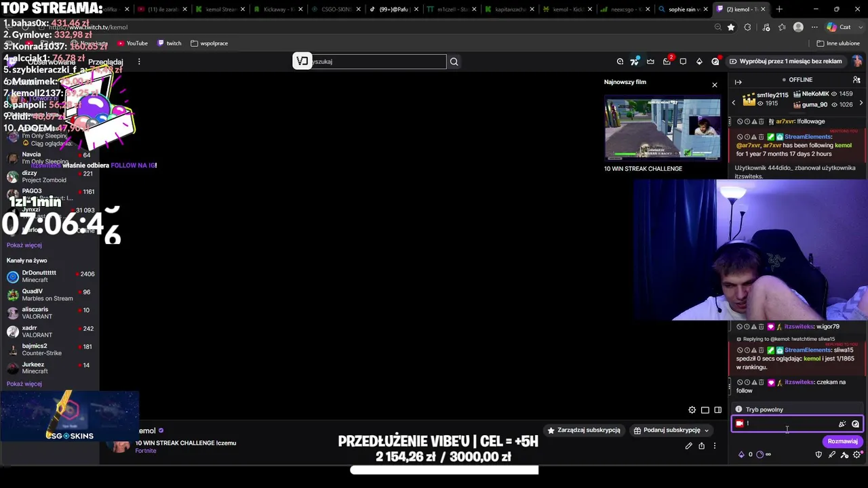Show the previous gift leaderboard entries arrow
The image size is (868, 488).
[733, 103]
